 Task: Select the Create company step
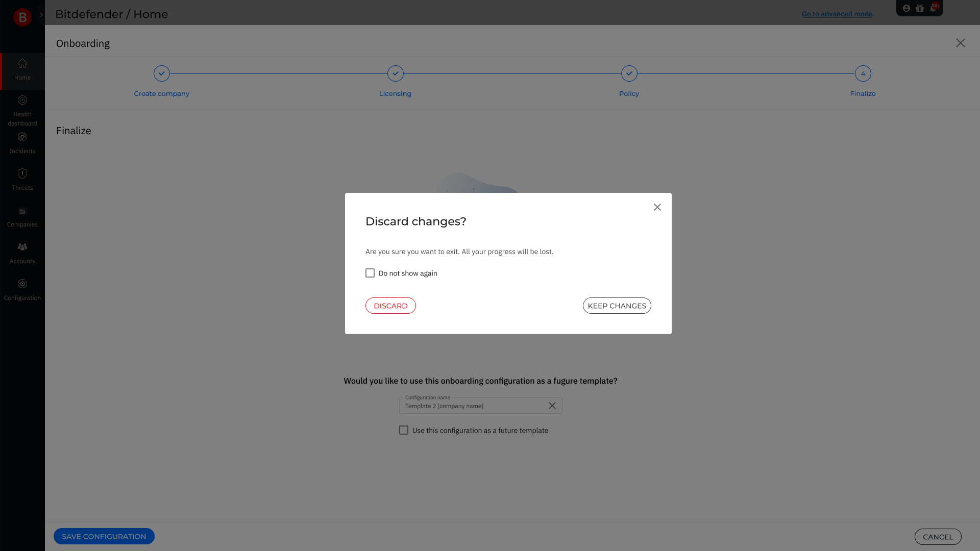coord(161,82)
